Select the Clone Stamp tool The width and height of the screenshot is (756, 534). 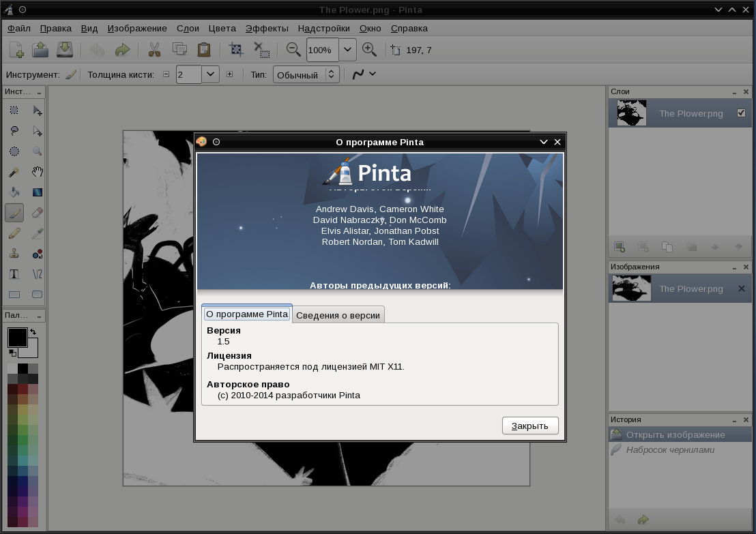coord(14,254)
